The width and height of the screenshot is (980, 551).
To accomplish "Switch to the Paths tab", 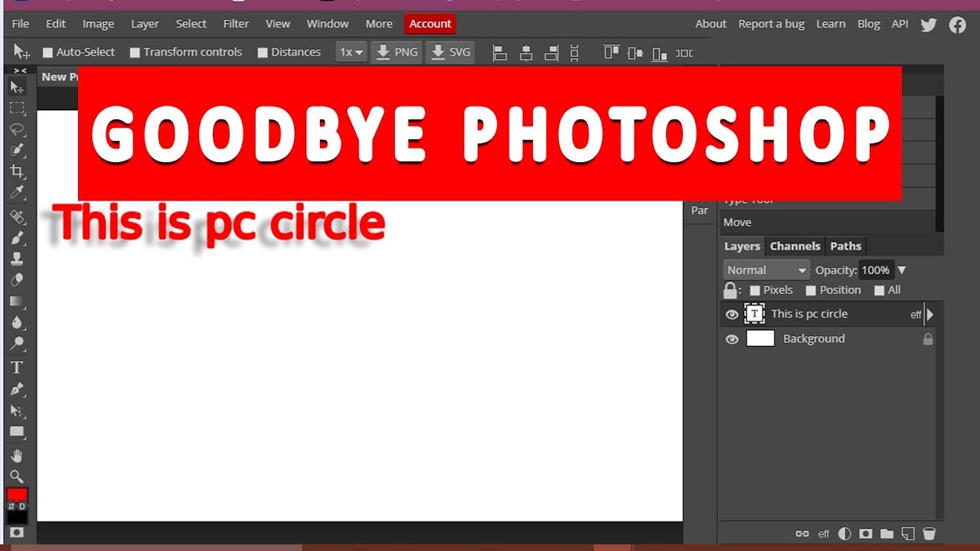I will click(845, 246).
